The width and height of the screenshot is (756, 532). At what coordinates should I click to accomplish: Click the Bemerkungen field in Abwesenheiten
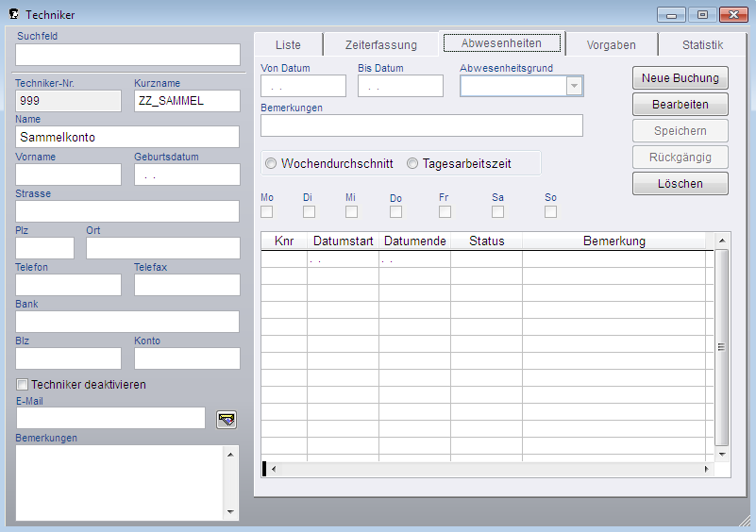[x=422, y=125]
